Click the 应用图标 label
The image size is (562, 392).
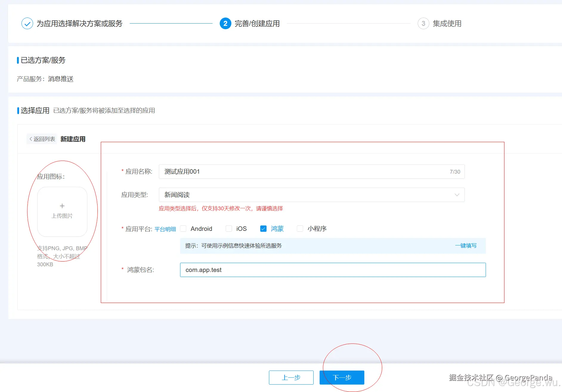pyautogui.click(x=51, y=177)
